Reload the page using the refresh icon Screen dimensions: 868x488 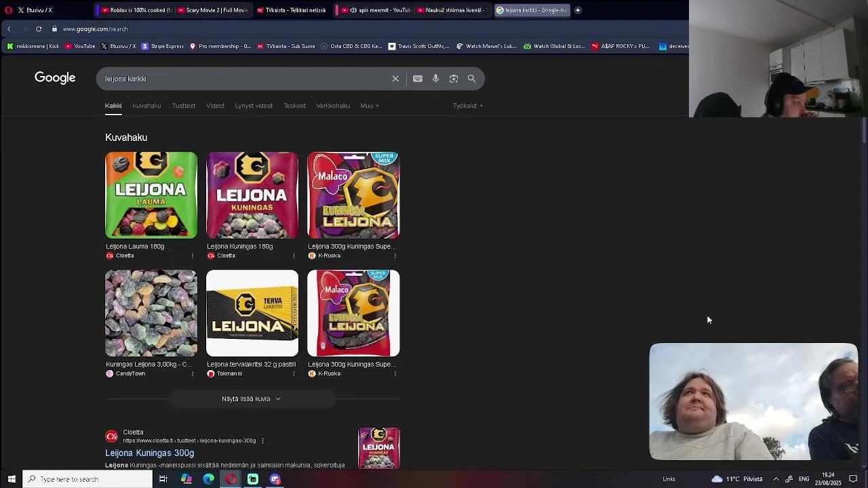[39, 29]
